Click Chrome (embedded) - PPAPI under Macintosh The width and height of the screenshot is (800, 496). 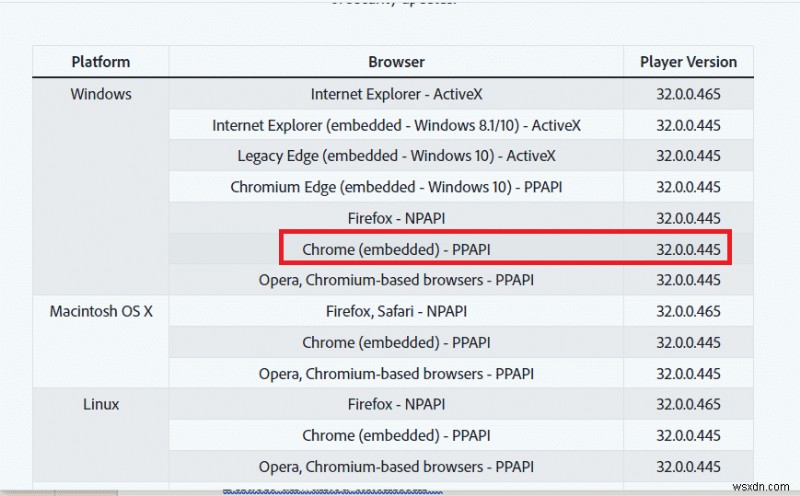[x=396, y=342]
